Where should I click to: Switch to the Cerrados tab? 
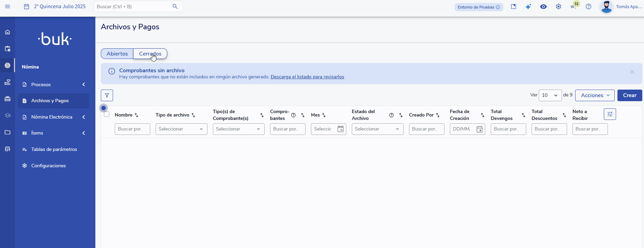point(150,54)
